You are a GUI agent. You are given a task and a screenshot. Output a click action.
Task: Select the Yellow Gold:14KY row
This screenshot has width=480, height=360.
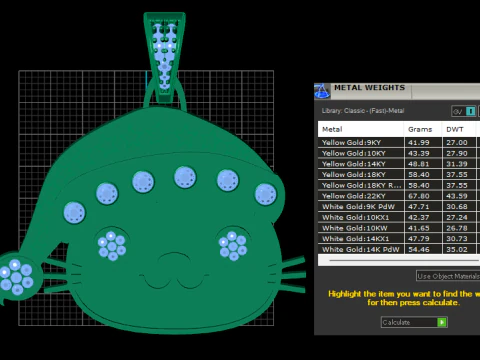click(x=399, y=164)
